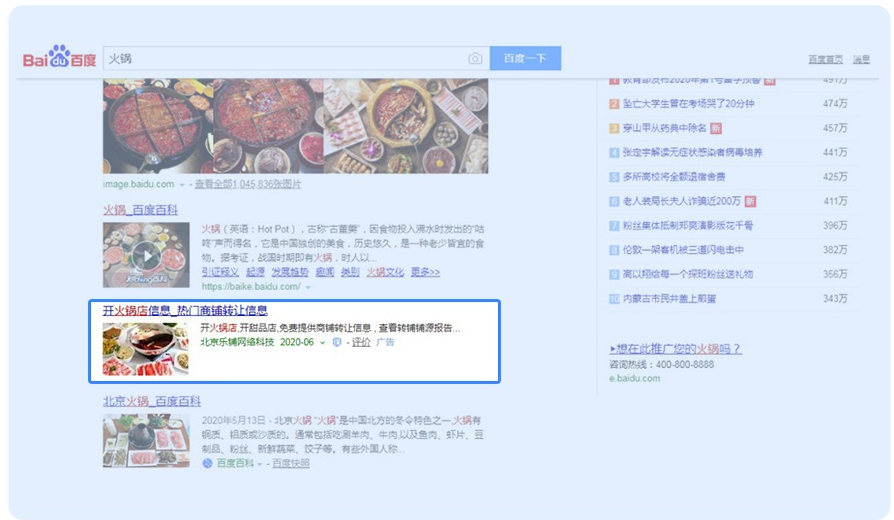Open 开火锅店信息_热门商铺转让信息 ad title
The width and height of the screenshot is (894, 520).
point(185,310)
